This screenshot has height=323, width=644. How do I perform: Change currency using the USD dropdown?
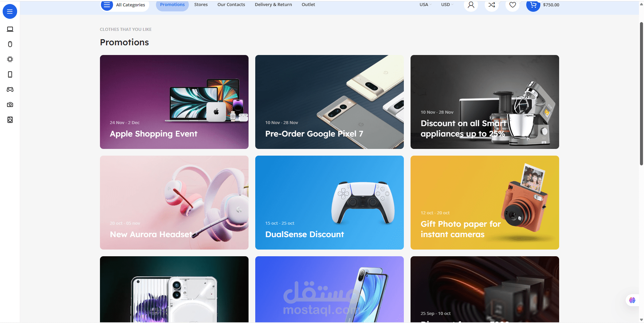446,4
